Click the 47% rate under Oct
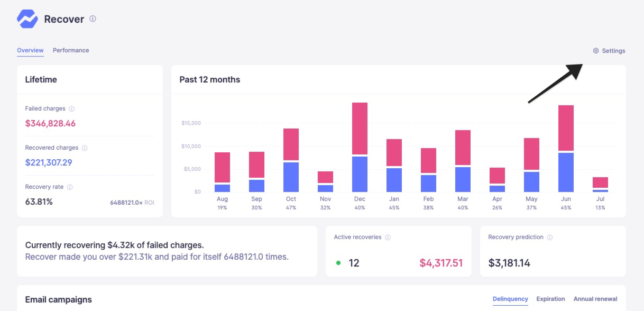 point(291,208)
